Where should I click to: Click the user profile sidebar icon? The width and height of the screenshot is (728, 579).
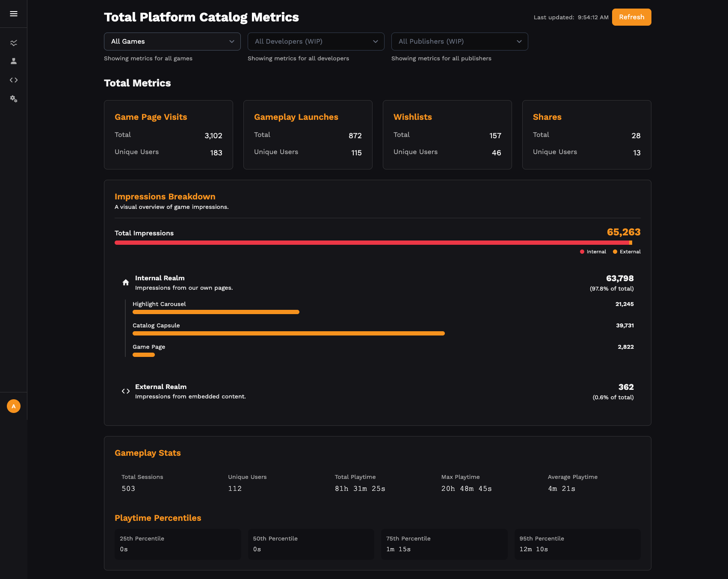[14, 61]
